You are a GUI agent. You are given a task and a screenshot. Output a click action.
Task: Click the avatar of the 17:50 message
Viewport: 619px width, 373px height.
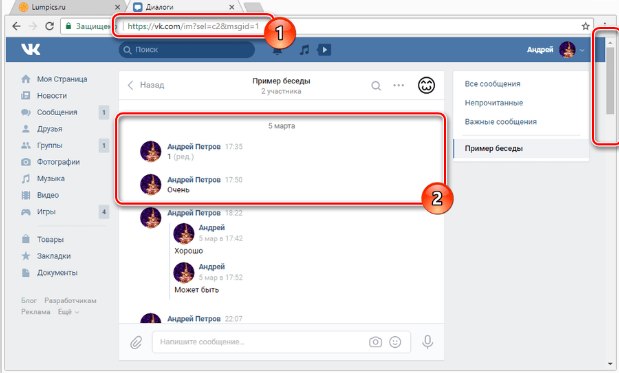point(150,184)
